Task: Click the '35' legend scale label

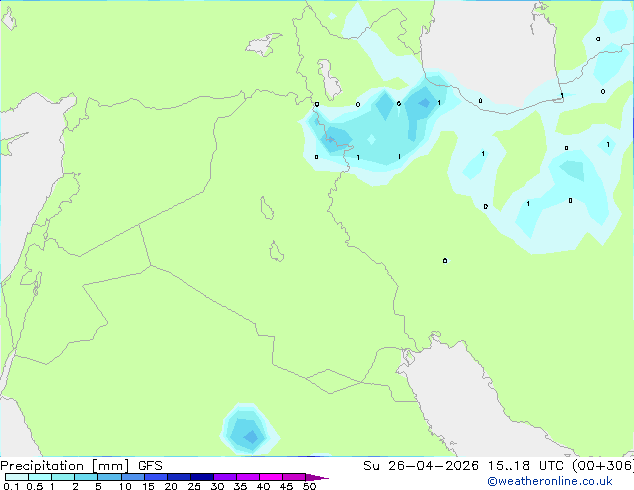Action: (240, 486)
